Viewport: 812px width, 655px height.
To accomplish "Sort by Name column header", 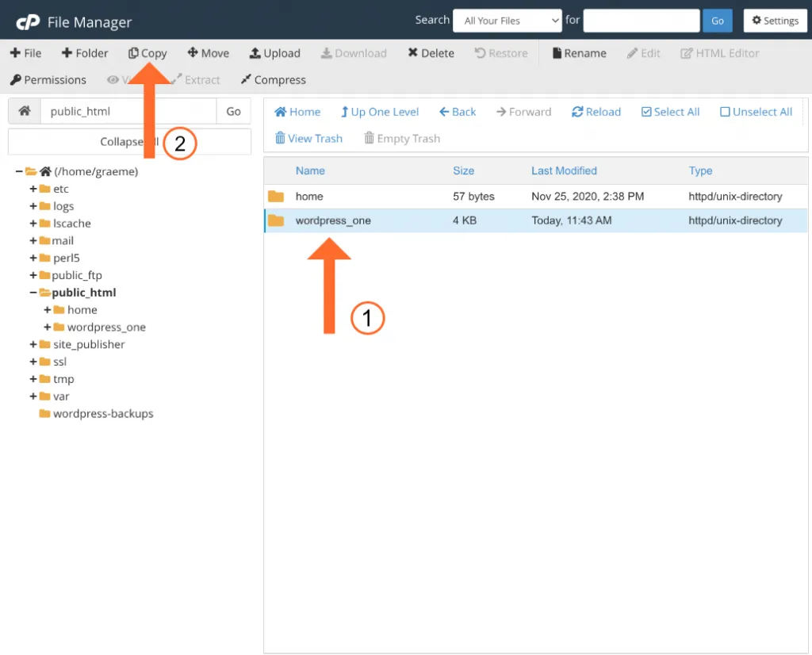I will 310,170.
